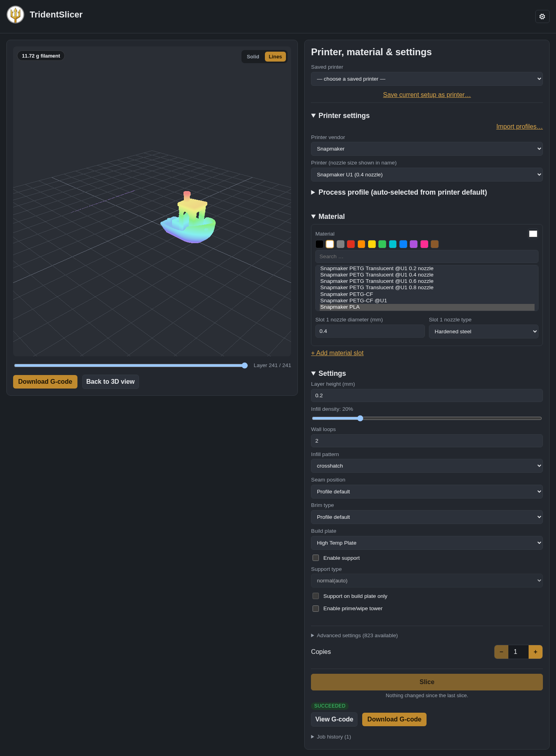This screenshot has width=556, height=756.
Task: Pick the black material color swatch
Action: click(x=319, y=244)
